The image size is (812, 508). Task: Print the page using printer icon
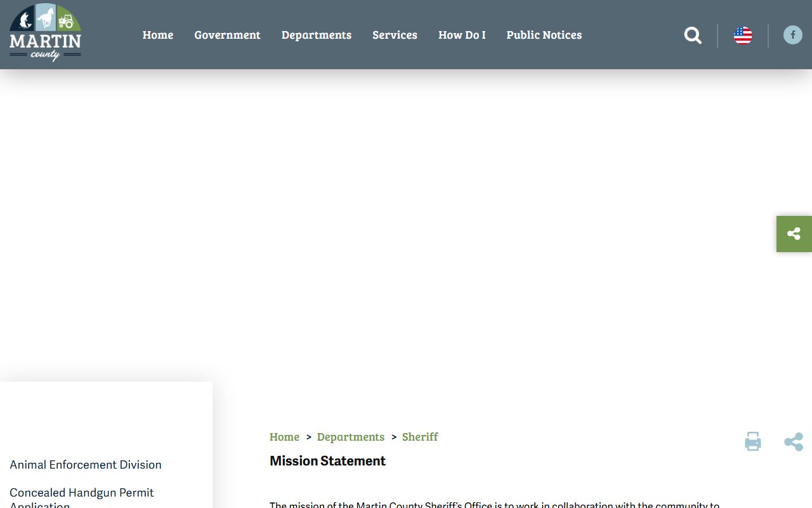753,441
